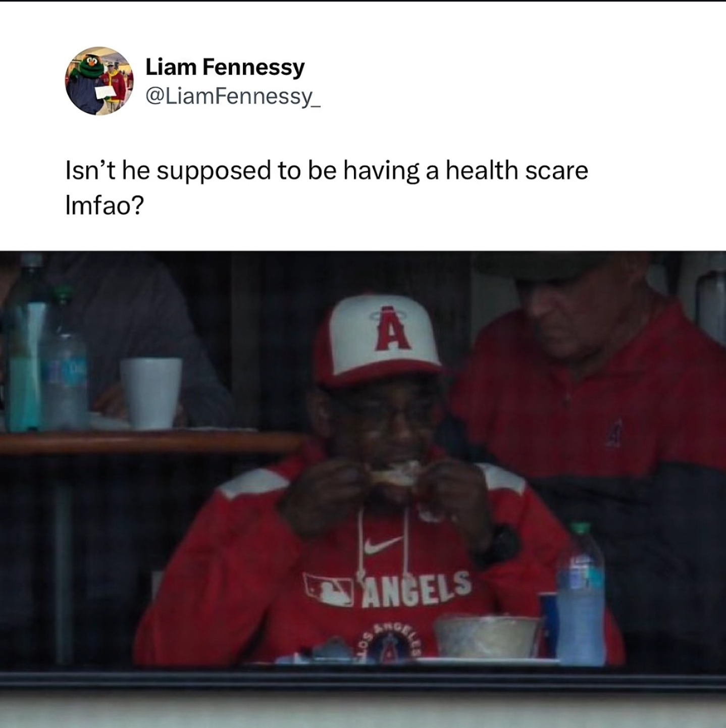Click the tall bottle at photo's left edge

pos(25,343)
